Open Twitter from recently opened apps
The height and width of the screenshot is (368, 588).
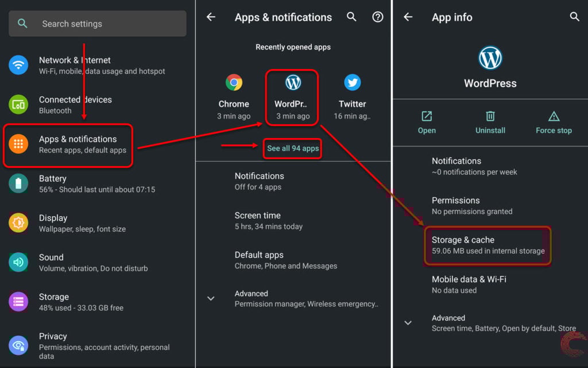tap(352, 97)
